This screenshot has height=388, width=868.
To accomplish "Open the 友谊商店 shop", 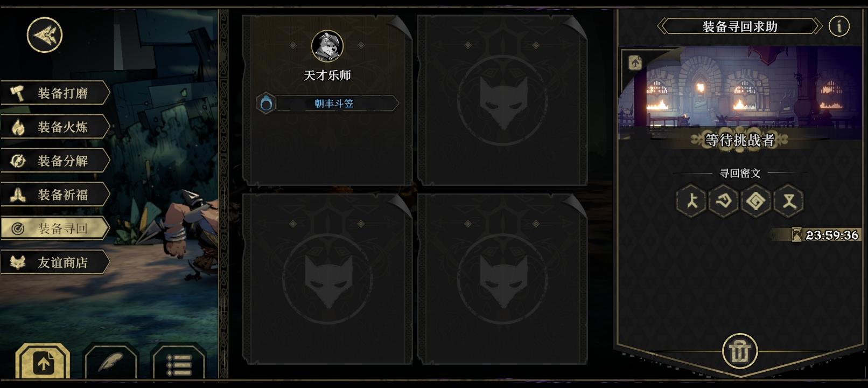I will point(55,262).
